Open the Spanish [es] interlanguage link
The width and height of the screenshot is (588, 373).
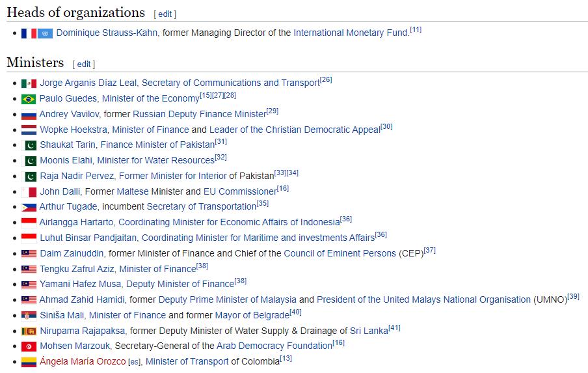tap(135, 362)
